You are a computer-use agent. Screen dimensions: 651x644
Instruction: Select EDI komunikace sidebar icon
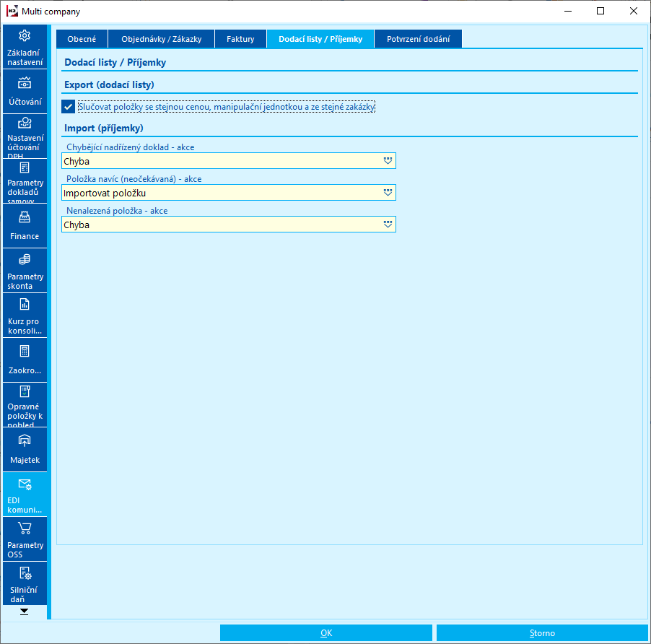click(x=25, y=484)
